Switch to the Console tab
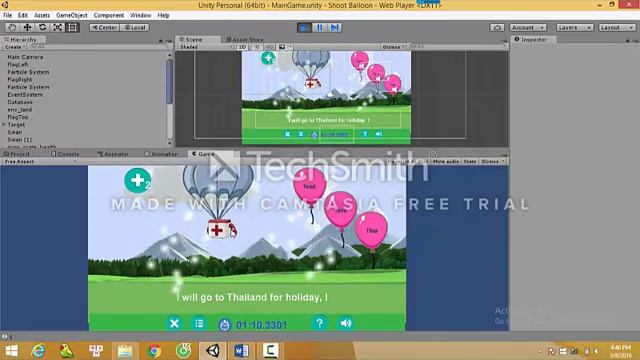 click(65, 154)
